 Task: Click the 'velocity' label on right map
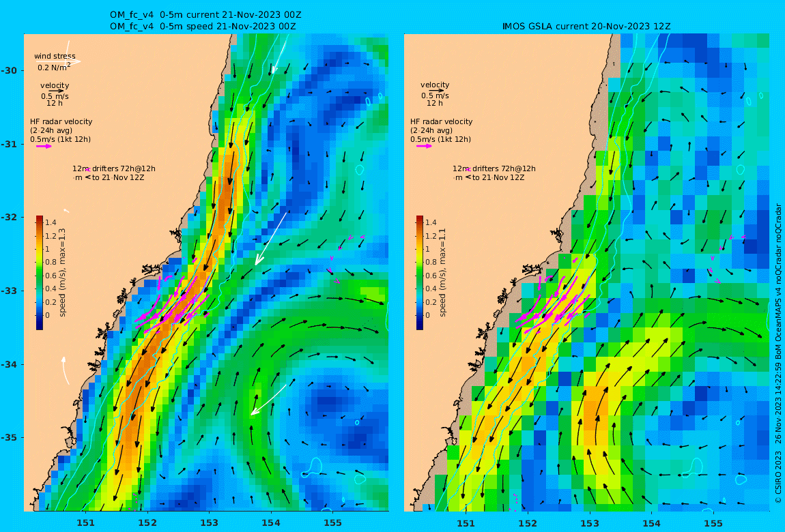pyautogui.click(x=435, y=85)
